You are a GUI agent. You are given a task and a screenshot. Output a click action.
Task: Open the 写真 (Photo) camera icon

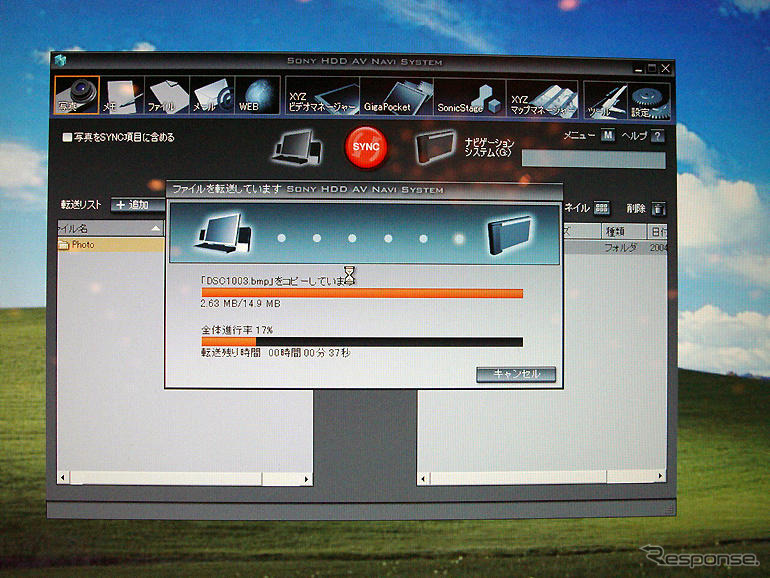click(x=77, y=95)
